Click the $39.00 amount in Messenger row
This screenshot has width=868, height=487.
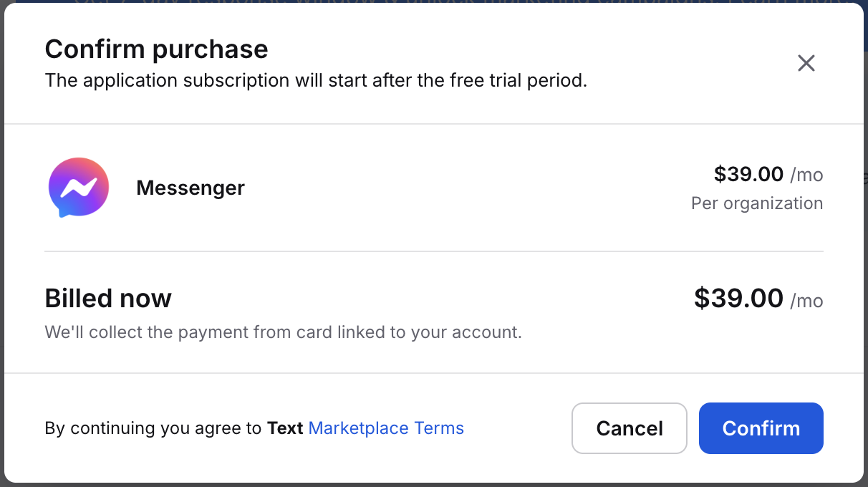point(748,174)
